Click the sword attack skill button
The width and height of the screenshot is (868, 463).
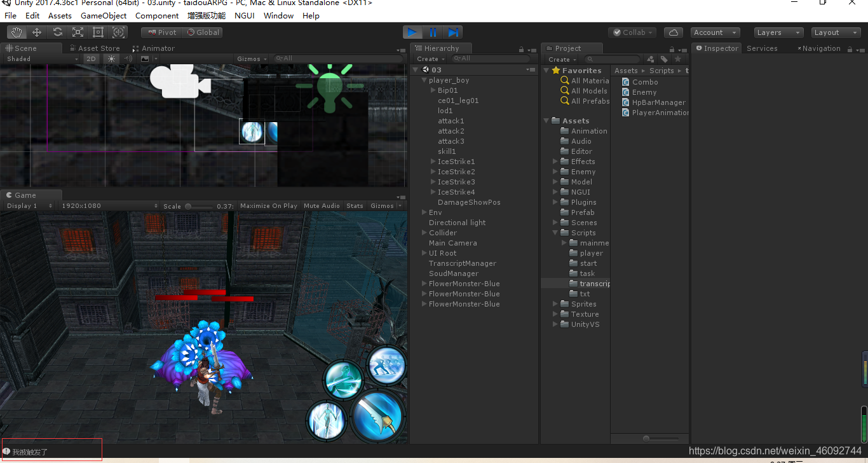[x=377, y=416]
